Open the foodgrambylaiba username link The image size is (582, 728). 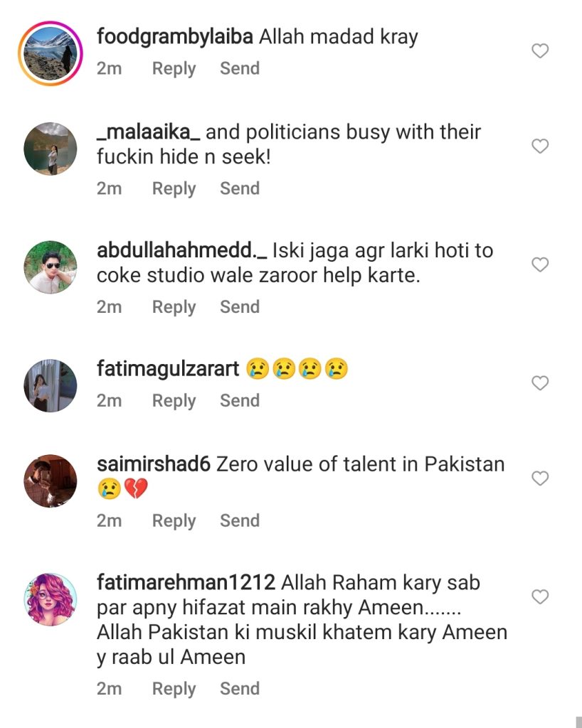[174, 37]
